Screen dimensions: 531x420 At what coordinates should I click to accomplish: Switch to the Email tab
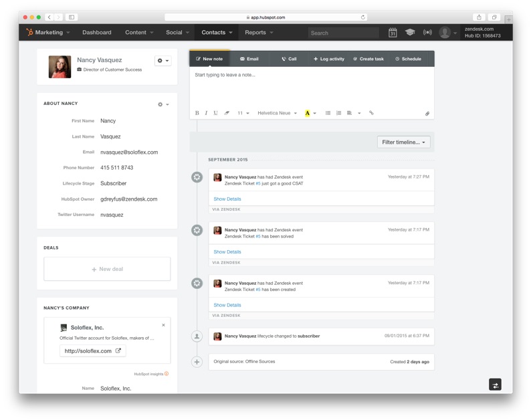pyautogui.click(x=249, y=59)
